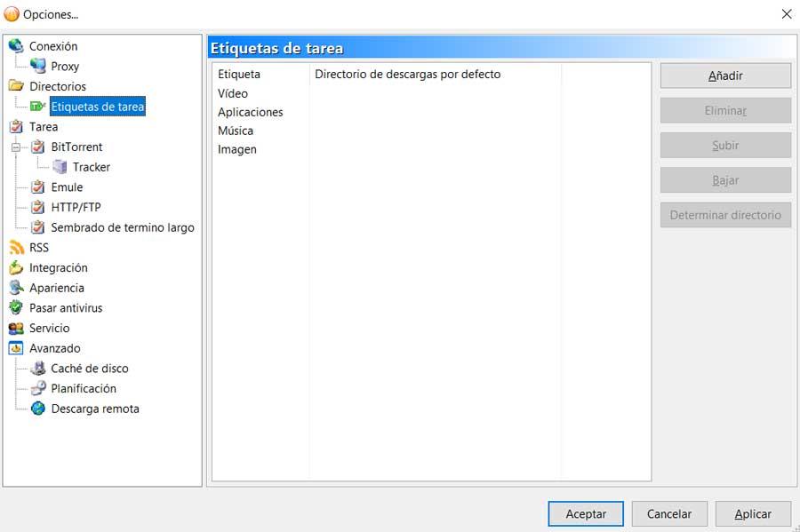This screenshot has width=800, height=532.
Task: Click the Eliminar button
Action: 725,111
